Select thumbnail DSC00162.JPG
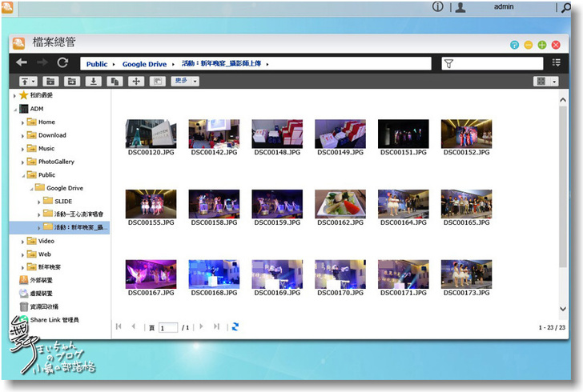The height and width of the screenshot is (392, 583). [x=340, y=204]
